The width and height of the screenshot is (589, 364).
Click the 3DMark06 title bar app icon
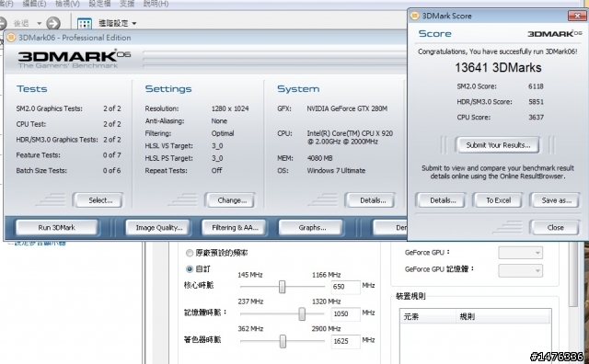coord(11,37)
